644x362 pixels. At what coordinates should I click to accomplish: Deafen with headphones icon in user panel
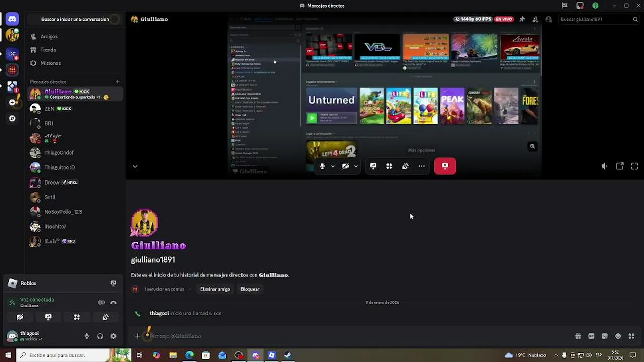click(x=100, y=336)
